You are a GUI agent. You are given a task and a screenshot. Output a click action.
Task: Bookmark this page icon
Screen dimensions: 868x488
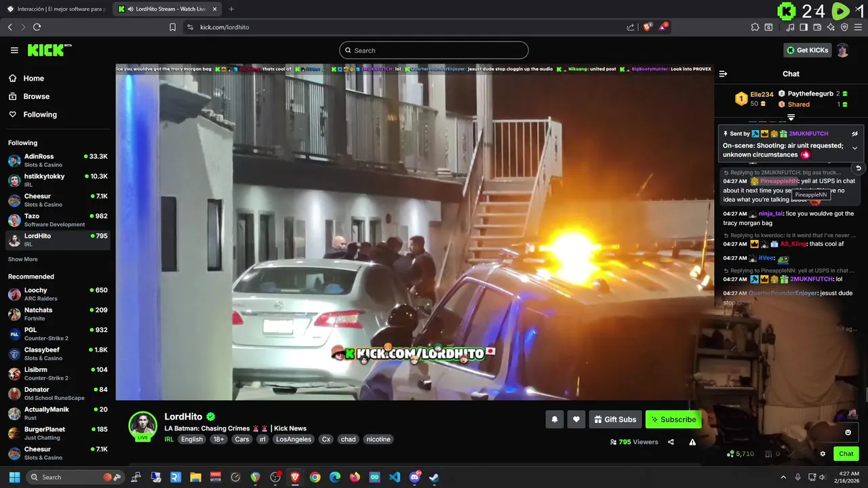point(172,27)
